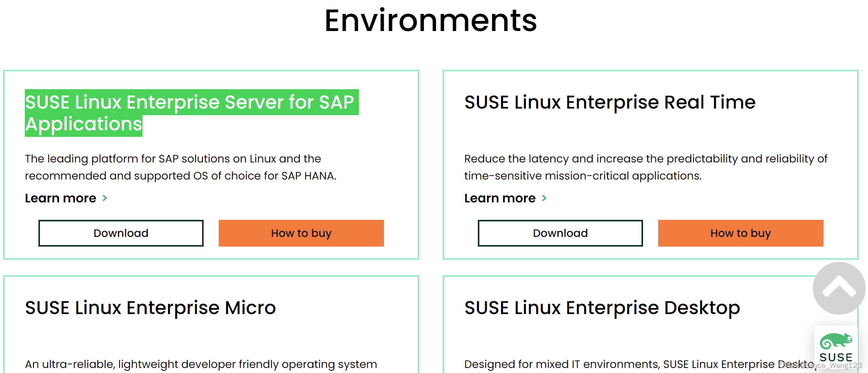Click the SUSE Linux Enterprise Micro heading
Image resolution: width=868 pixels, height=373 pixels.
click(x=150, y=308)
